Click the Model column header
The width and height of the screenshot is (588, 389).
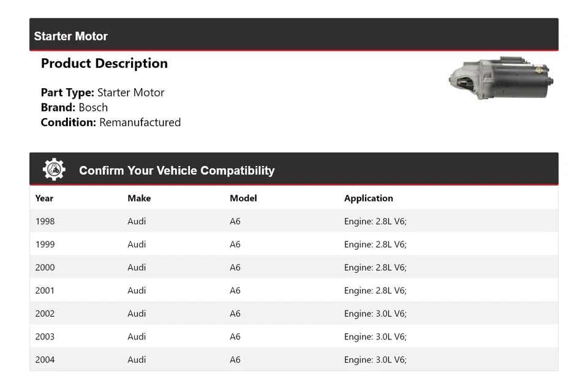[243, 198]
